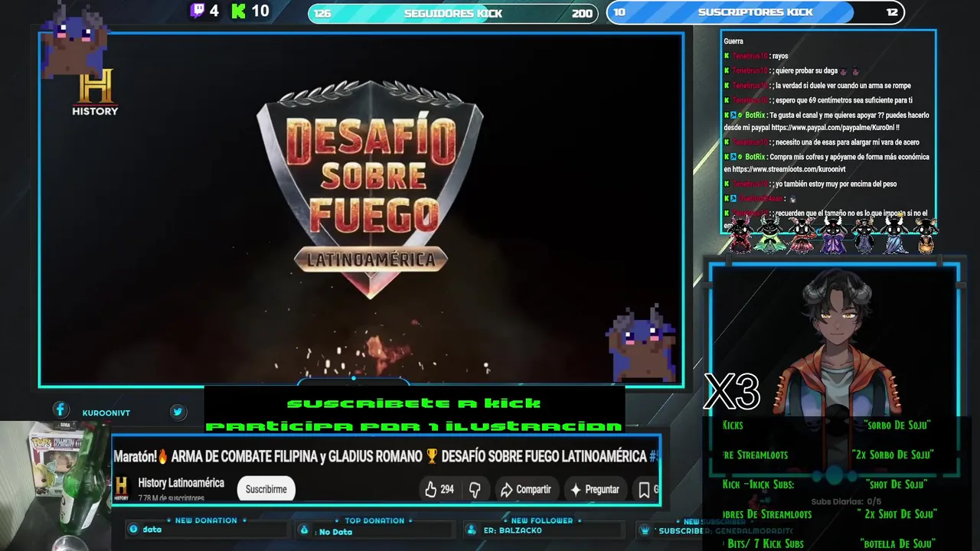
Task: Click the Top Donation money bag icon
Action: pyautogui.click(x=304, y=530)
